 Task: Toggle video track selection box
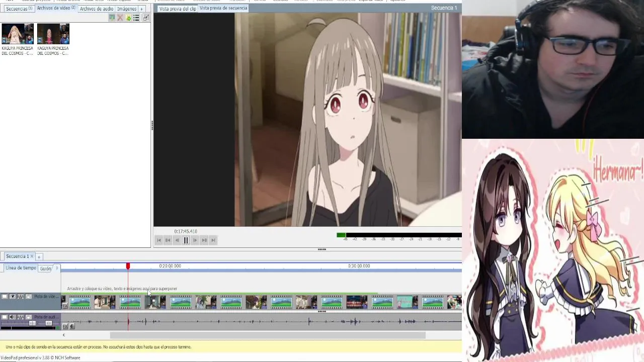tap(5, 297)
